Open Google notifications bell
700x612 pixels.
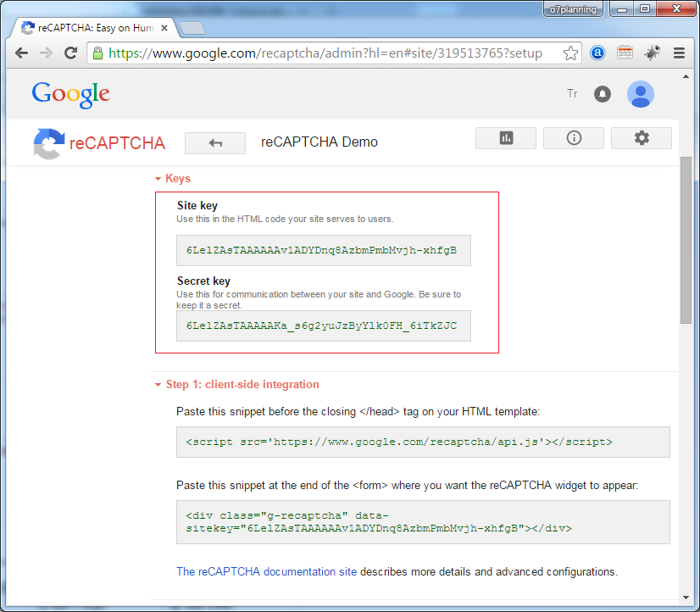coord(603,94)
